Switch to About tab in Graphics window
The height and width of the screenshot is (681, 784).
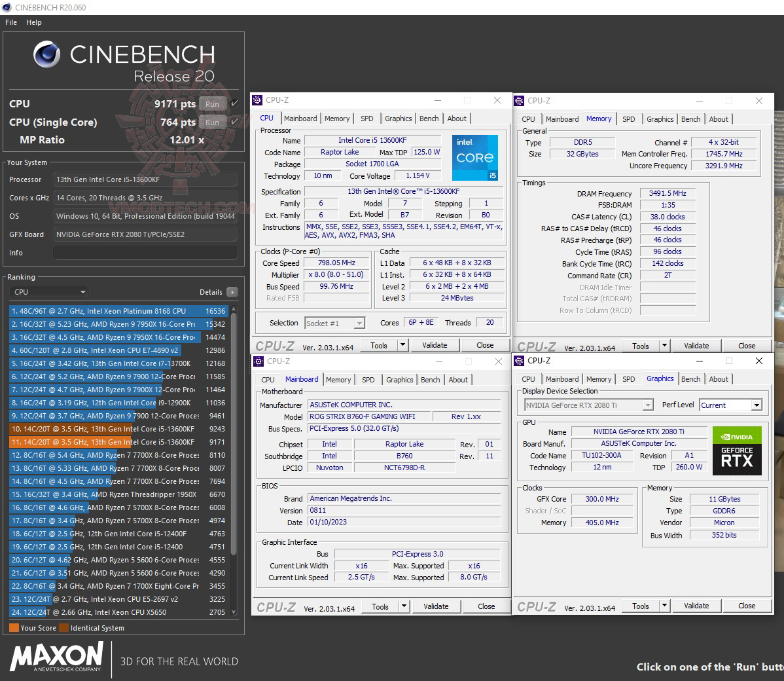click(719, 379)
